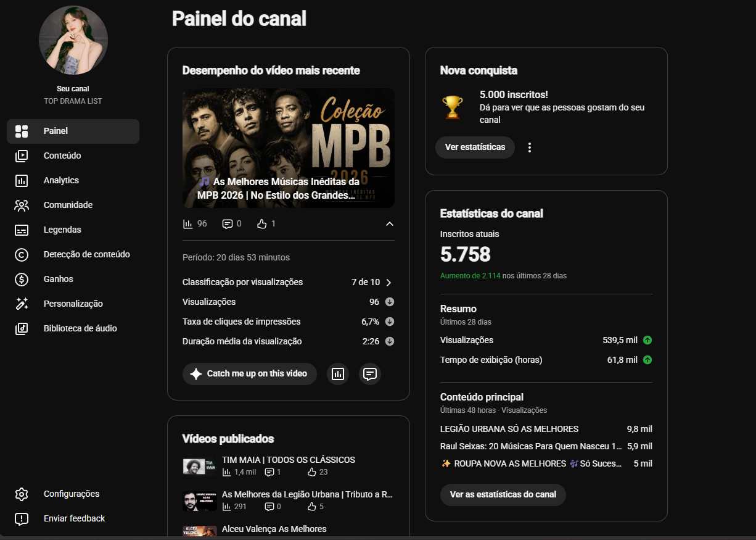Screen dimensions: 756x540
Task: Click Catch me up on this video button
Action: point(249,374)
